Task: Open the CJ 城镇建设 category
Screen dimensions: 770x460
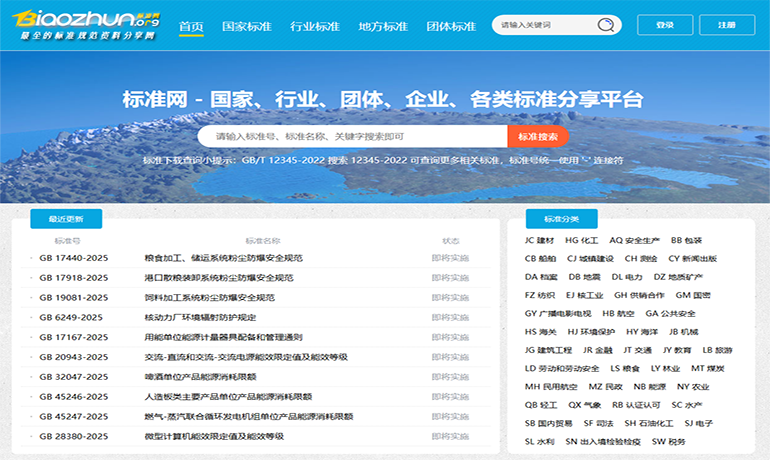Action: [x=590, y=259]
